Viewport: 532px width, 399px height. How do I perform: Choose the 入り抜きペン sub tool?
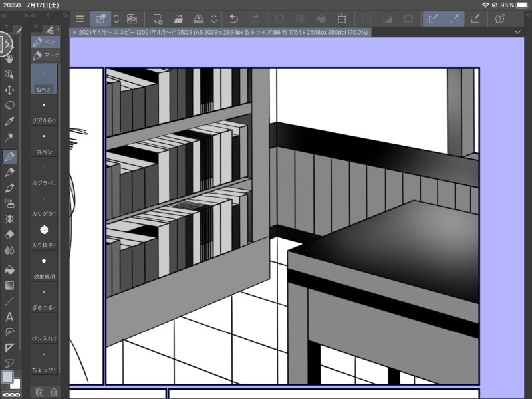tap(44, 235)
